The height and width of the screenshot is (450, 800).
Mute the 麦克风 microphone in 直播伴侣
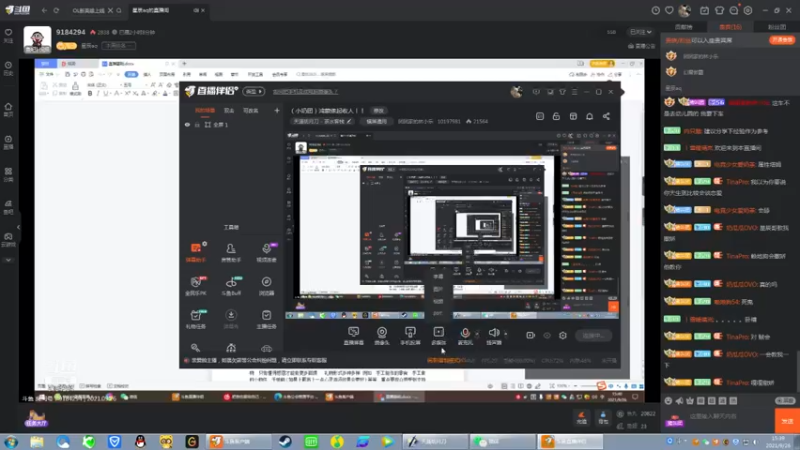(465, 336)
